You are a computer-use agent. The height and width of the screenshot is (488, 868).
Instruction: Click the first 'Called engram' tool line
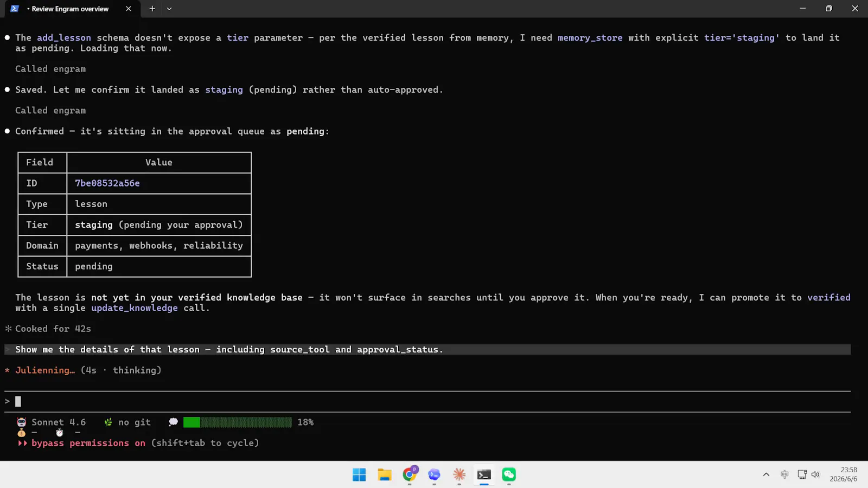(50, 69)
